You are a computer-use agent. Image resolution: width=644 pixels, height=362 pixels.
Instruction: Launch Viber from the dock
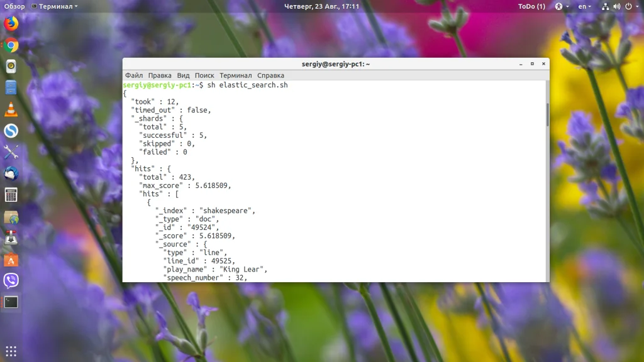(x=11, y=281)
